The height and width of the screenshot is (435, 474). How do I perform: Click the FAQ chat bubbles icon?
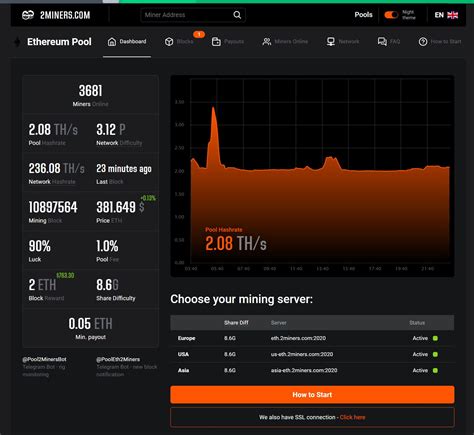382,42
